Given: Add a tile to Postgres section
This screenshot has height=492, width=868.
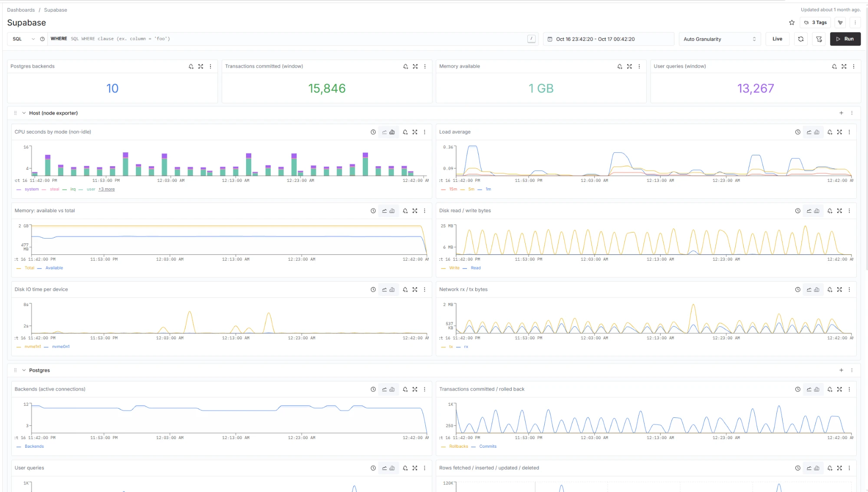Looking at the screenshot, I should [841, 371].
